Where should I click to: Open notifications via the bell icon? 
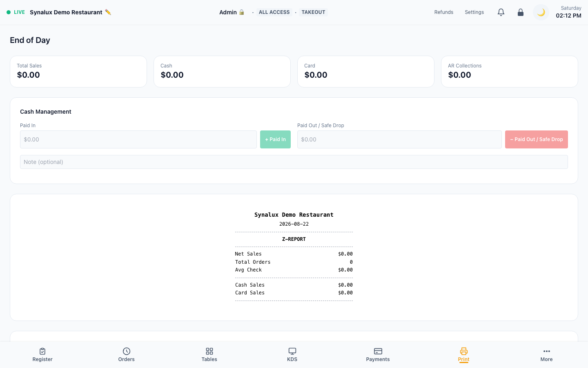(501, 12)
